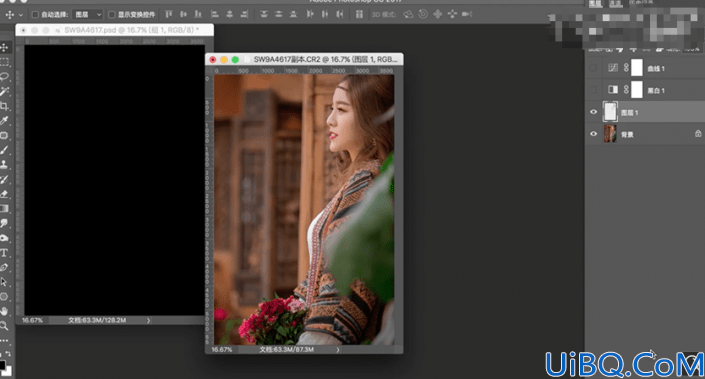Open status bar arrow in SW9A4617.psd window
This screenshot has width=705, height=379.
pyautogui.click(x=148, y=321)
